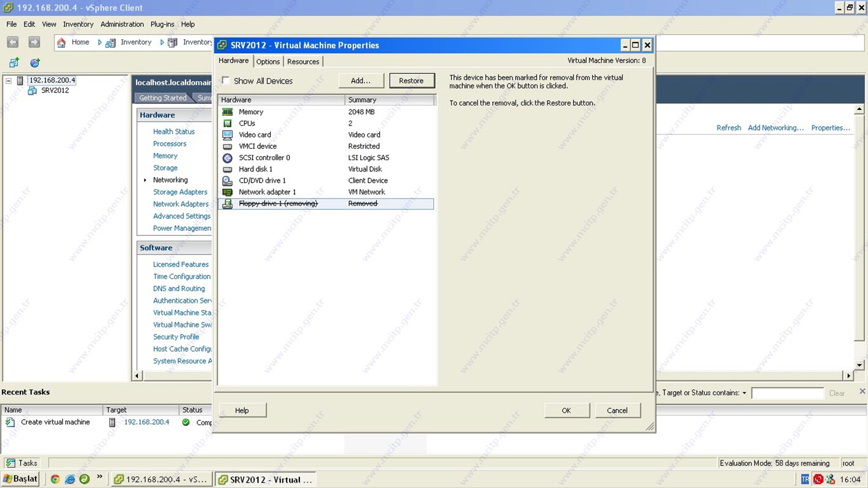Viewport: 868px width, 488px height.
Task: Click the Home icon in navigation bar
Action: pos(61,43)
